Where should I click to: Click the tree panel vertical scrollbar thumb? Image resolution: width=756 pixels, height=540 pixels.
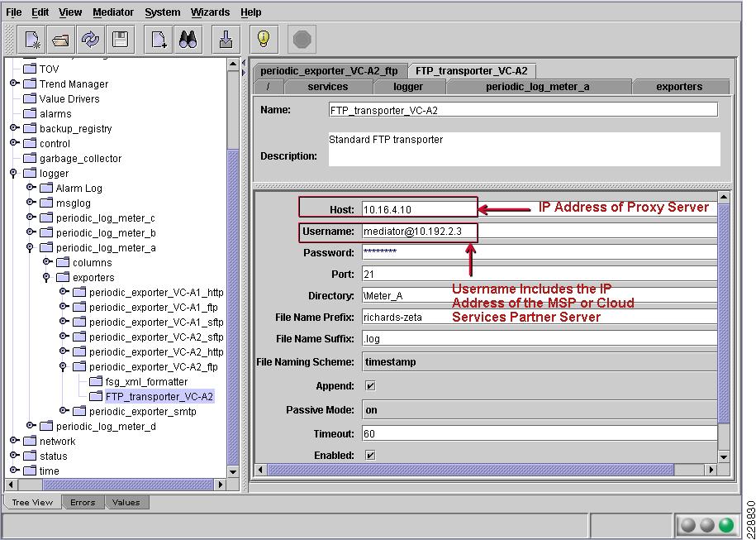[x=233, y=306]
